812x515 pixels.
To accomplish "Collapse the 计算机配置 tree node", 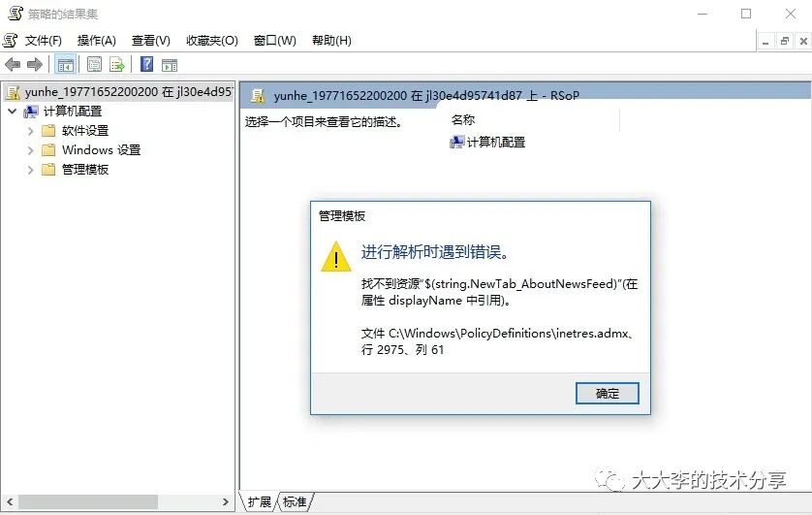I will pyautogui.click(x=13, y=111).
